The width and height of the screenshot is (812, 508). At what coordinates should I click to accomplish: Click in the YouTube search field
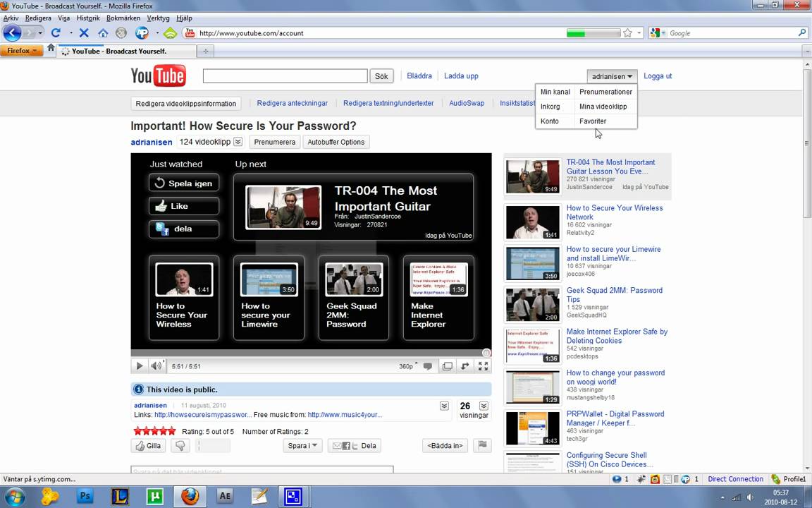pos(285,76)
